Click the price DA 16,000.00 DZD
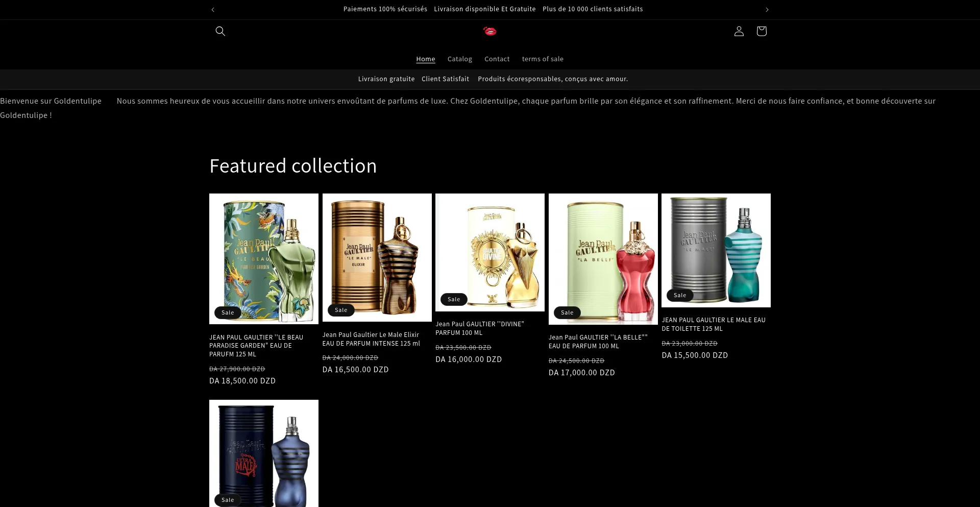The width and height of the screenshot is (980, 507). click(x=469, y=359)
